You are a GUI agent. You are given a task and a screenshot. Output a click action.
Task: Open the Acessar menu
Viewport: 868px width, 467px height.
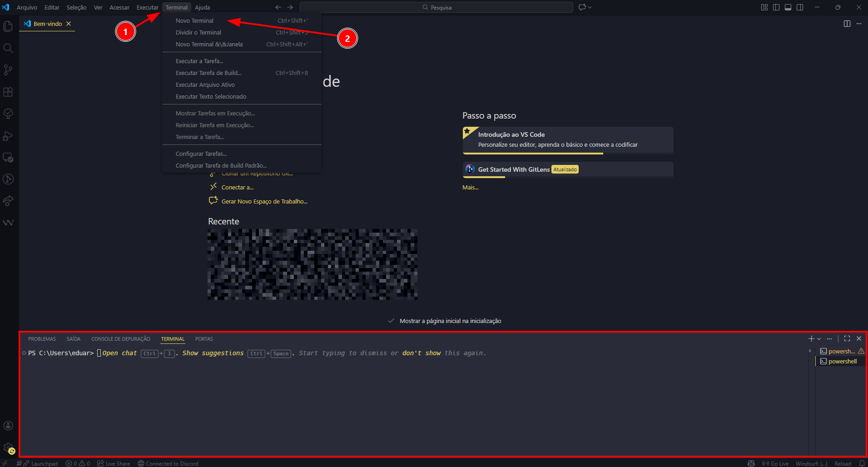[119, 7]
